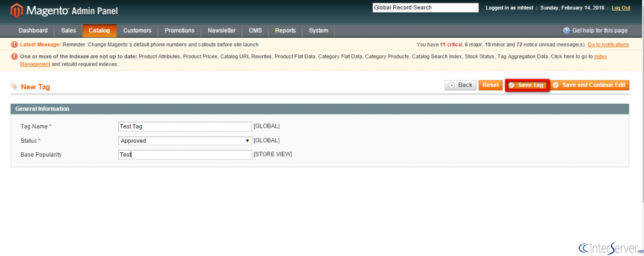The height and width of the screenshot is (256, 644).
Task: Open the Promotions menu
Action: point(179,30)
